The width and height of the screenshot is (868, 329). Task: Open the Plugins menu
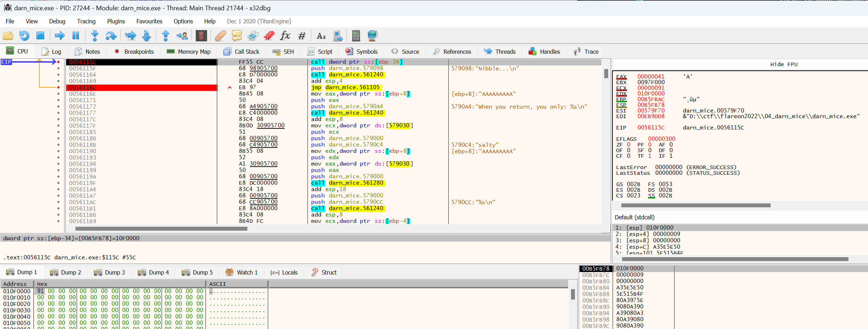pos(116,21)
